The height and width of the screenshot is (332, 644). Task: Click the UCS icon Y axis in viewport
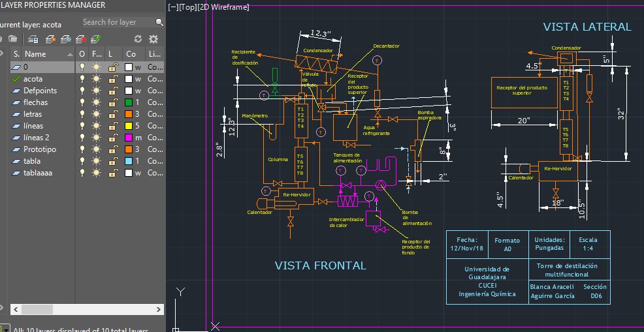click(x=180, y=292)
